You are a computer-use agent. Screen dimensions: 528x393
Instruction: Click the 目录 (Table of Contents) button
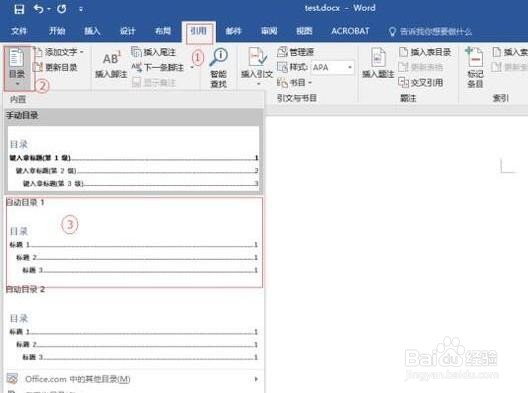click(17, 68)
